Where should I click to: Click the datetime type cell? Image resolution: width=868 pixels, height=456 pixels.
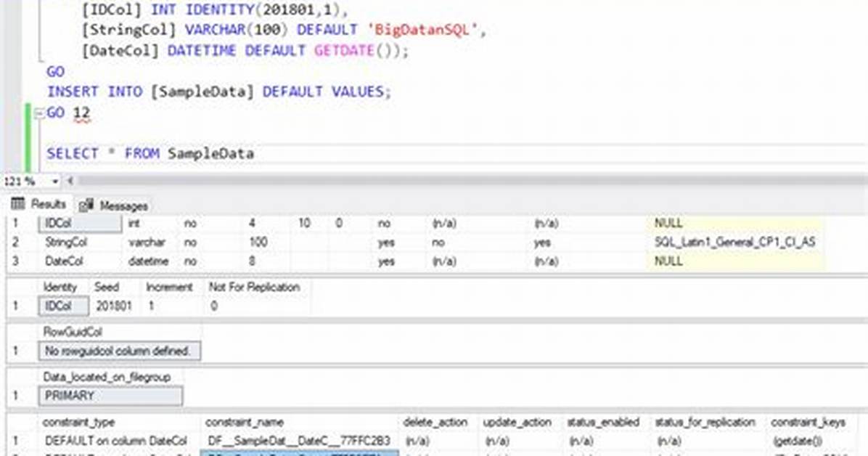click(150, 261)
